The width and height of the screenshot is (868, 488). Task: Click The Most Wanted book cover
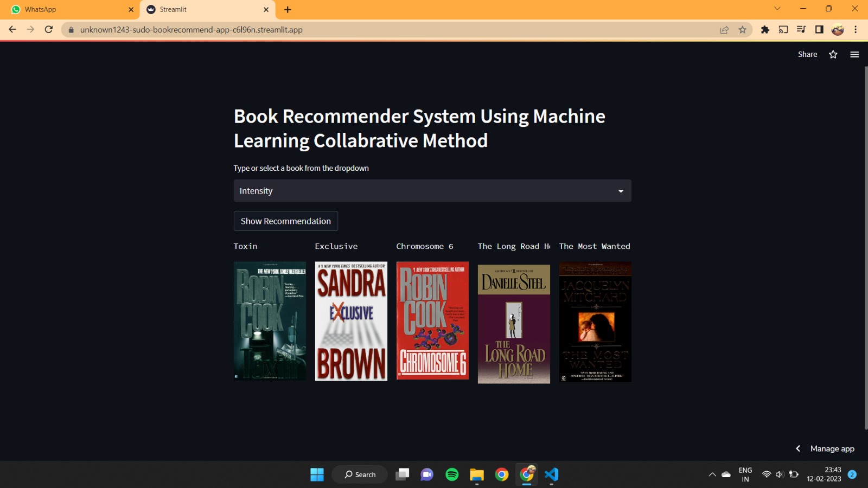pos(595,322)
